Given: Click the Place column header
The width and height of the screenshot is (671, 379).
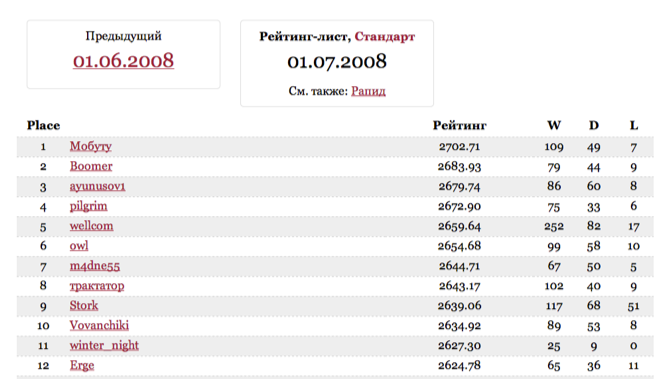Looking at the screenshot, I should click(x=43, y=125).
